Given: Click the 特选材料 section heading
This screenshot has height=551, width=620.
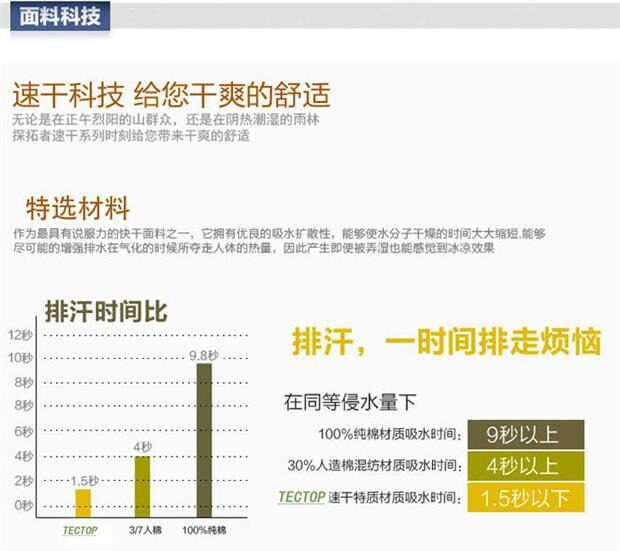Looking at the screenshot, I should click(78, 208).
